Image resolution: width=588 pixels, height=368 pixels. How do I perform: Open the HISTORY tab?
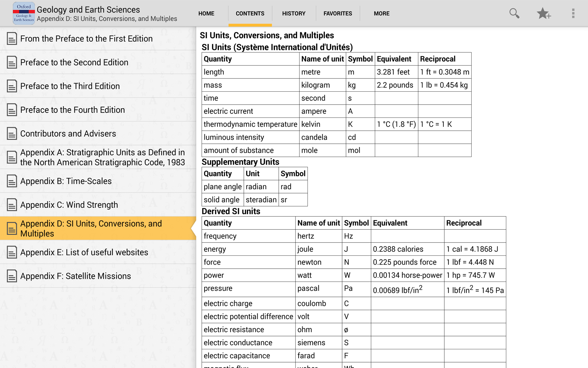pyautogui.click(x=294, y=13)
